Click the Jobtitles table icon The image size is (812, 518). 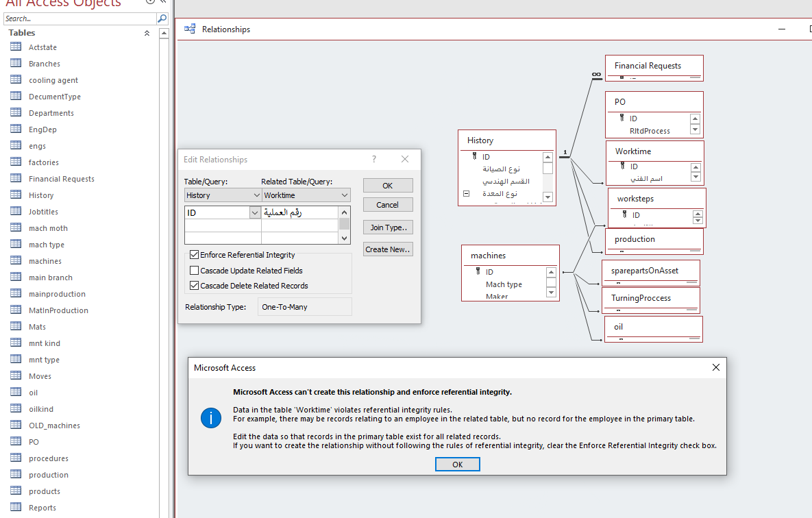point(16,211)
